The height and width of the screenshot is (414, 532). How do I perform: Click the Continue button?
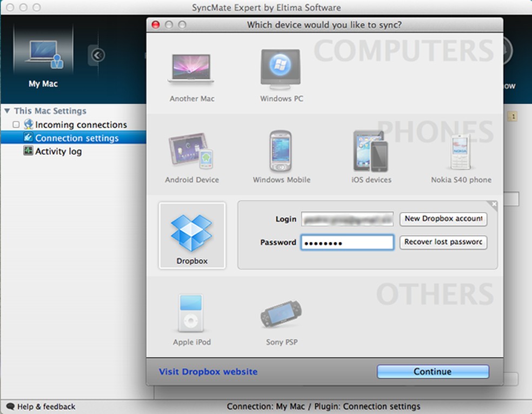click(433, 371)
